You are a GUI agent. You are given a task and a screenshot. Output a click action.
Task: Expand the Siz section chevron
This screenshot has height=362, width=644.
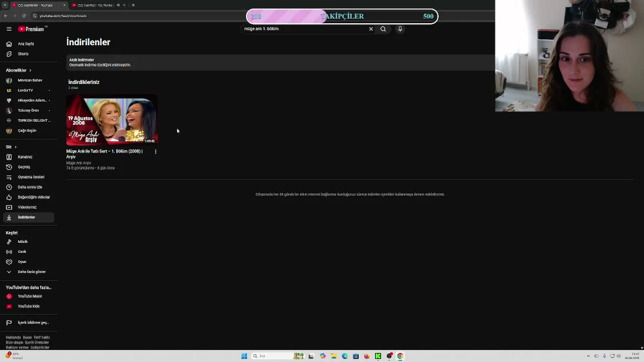16,147
